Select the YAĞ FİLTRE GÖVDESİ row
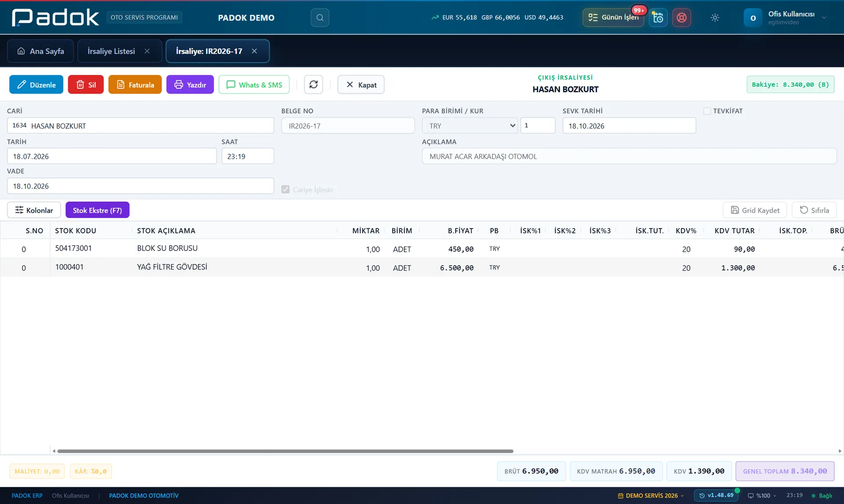 pyautogui.click(x=422, y=268)
